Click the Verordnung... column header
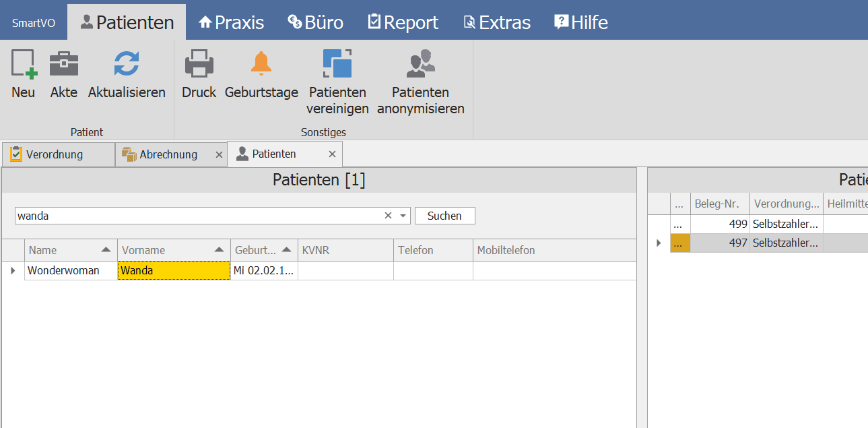The height and width of the screenshot is (428, 868). [787, 204]
